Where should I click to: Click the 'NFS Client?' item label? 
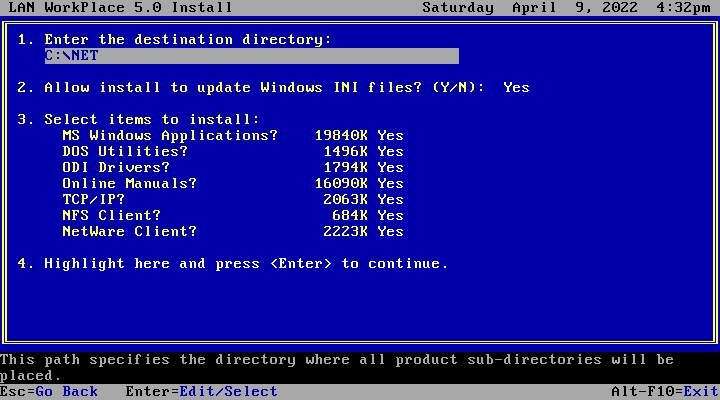tap(112, 215)
